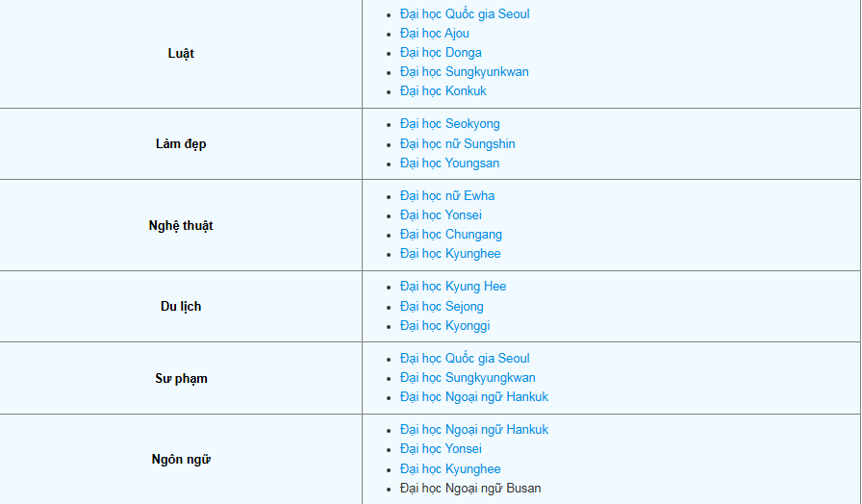The width and height of the screenshot is (862, 504).
Task: Open Đại học nữ Sungshin link
Action: click(x=457, y=144)
